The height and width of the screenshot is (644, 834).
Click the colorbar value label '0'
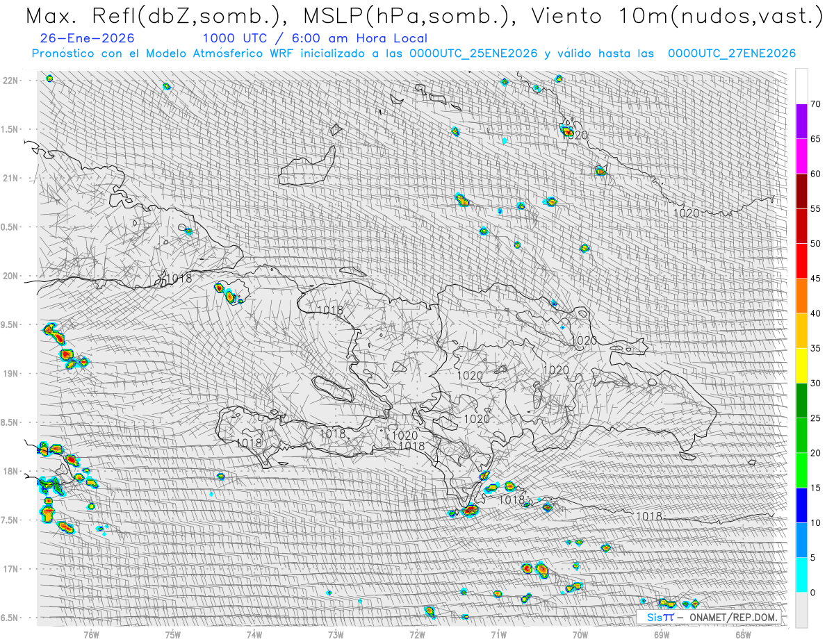pos(812,593)
